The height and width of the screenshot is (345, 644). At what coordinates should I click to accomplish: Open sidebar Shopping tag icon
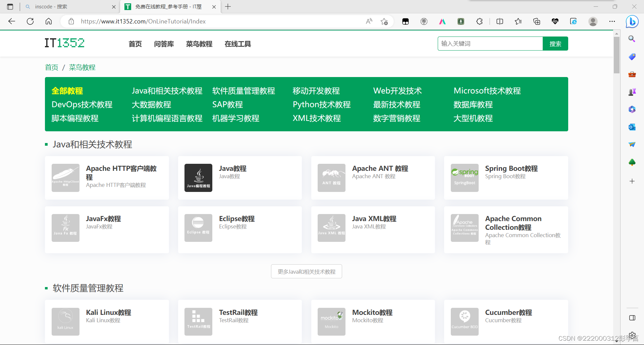point(632,57)
